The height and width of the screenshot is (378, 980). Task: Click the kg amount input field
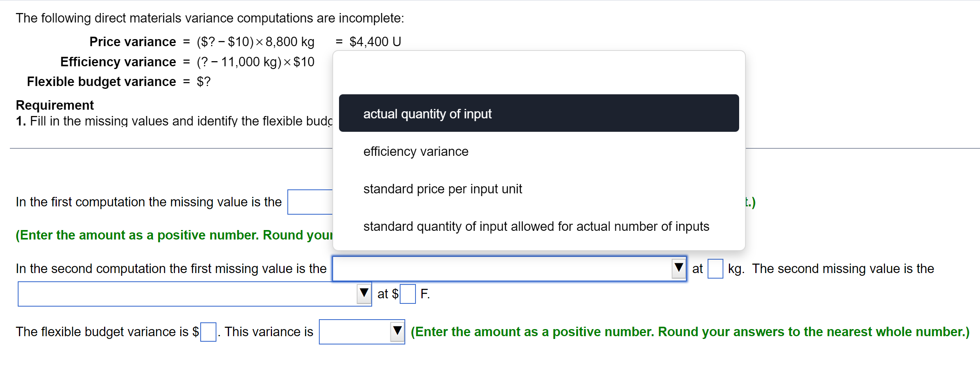pyautogui.click(x=714, y=269)
